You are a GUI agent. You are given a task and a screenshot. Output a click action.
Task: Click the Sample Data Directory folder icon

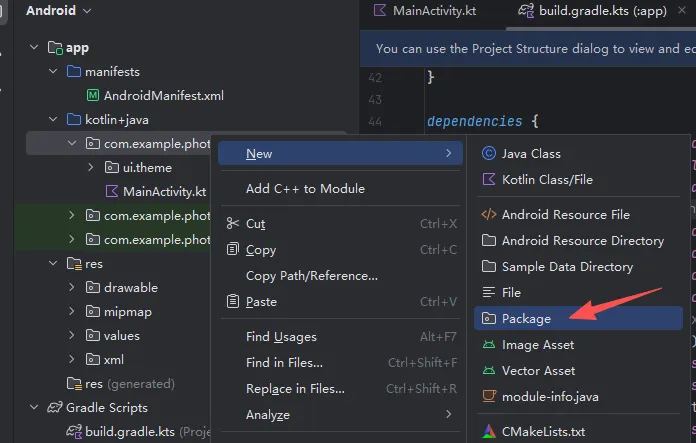[489, 266]
